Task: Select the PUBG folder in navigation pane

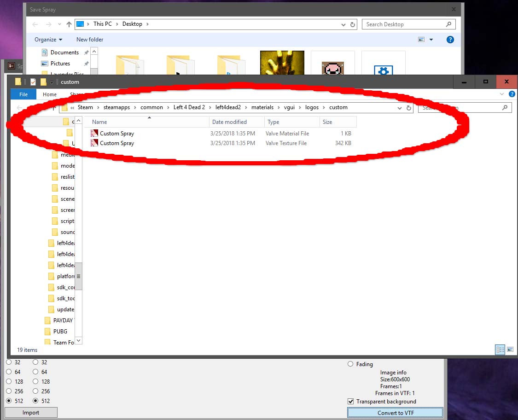Action: click(60, 331)
